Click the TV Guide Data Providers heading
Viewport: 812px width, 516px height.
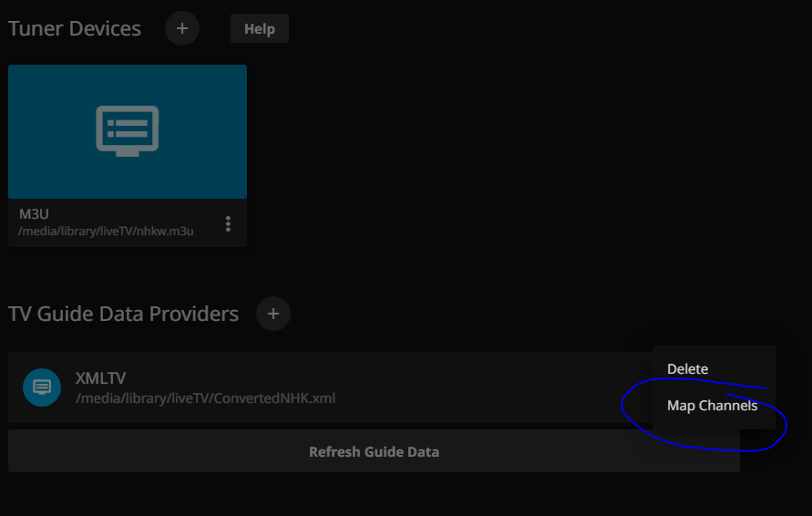click(x=123, y=314)
